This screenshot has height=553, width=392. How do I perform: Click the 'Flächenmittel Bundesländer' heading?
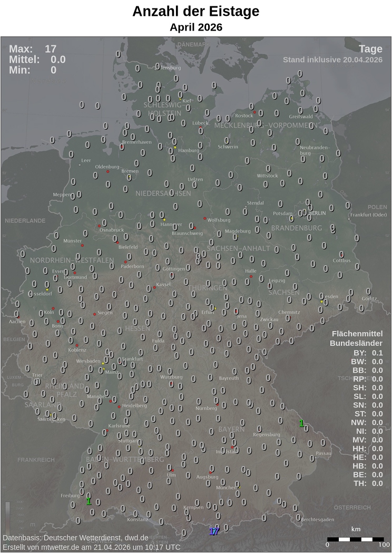[357, 338]
